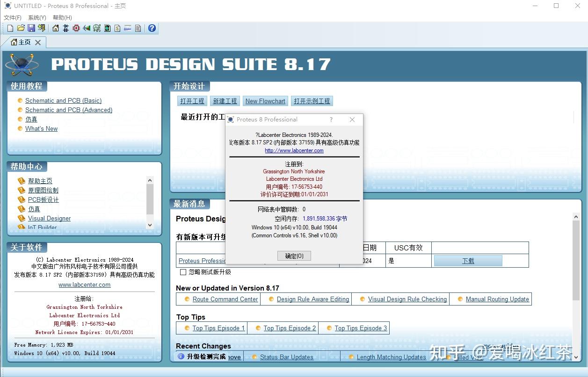Open the 系统(Y) menu

[x=37, y=17]
